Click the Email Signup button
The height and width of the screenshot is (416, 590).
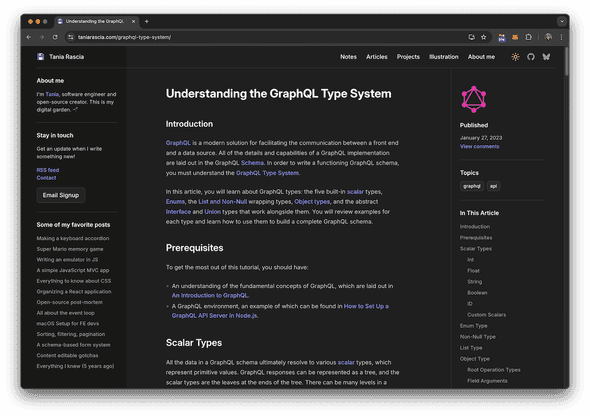[x=61, y=195]
